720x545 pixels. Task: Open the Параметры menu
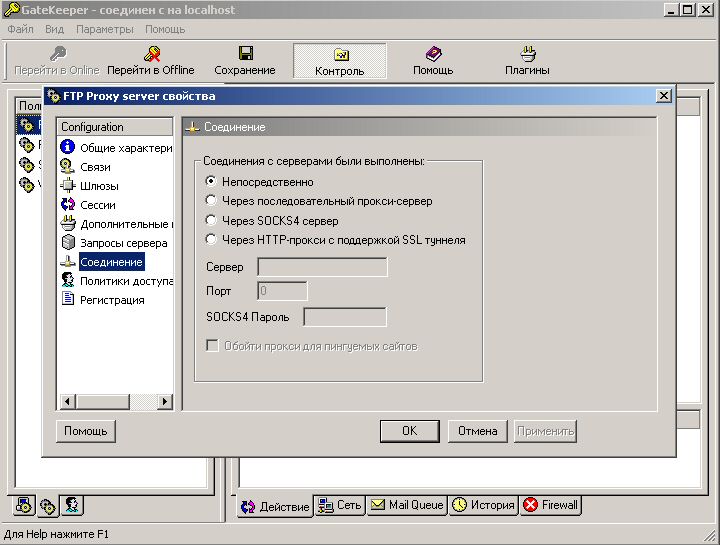105,29
